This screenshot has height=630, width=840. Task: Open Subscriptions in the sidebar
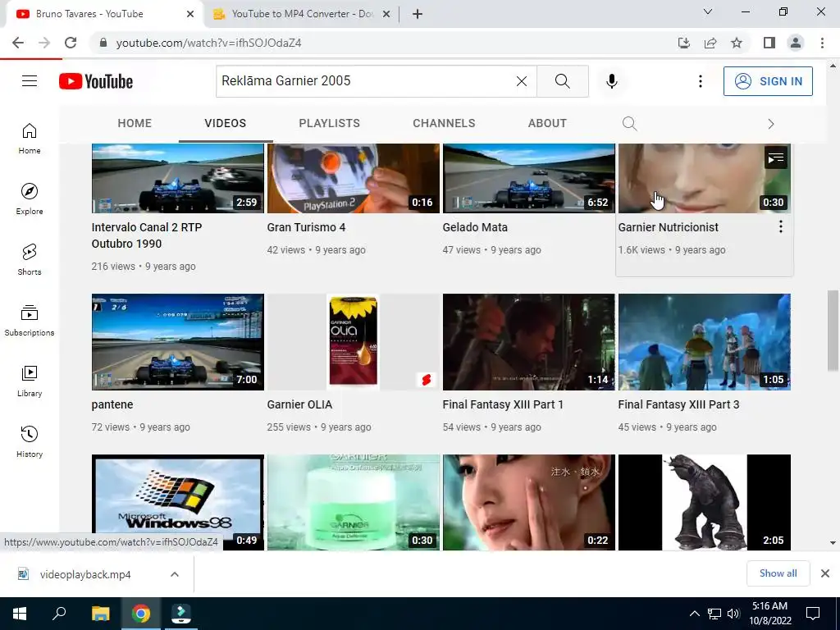tap(30, 321)
